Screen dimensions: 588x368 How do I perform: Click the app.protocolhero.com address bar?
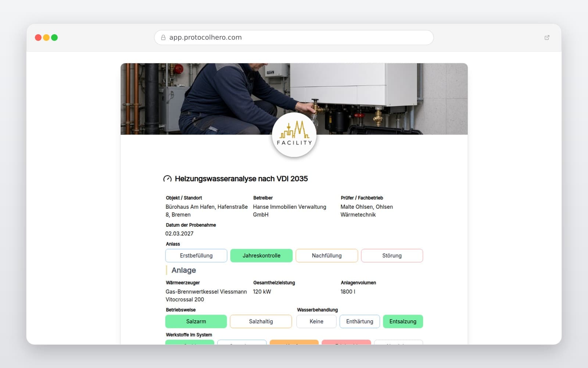(294, 38)
